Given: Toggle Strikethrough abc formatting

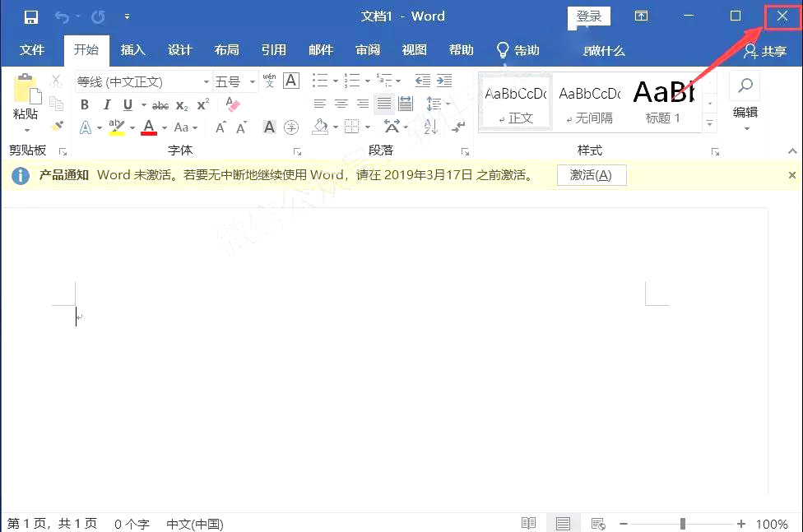Looking at the screenshot, I should tap(160, 105).
